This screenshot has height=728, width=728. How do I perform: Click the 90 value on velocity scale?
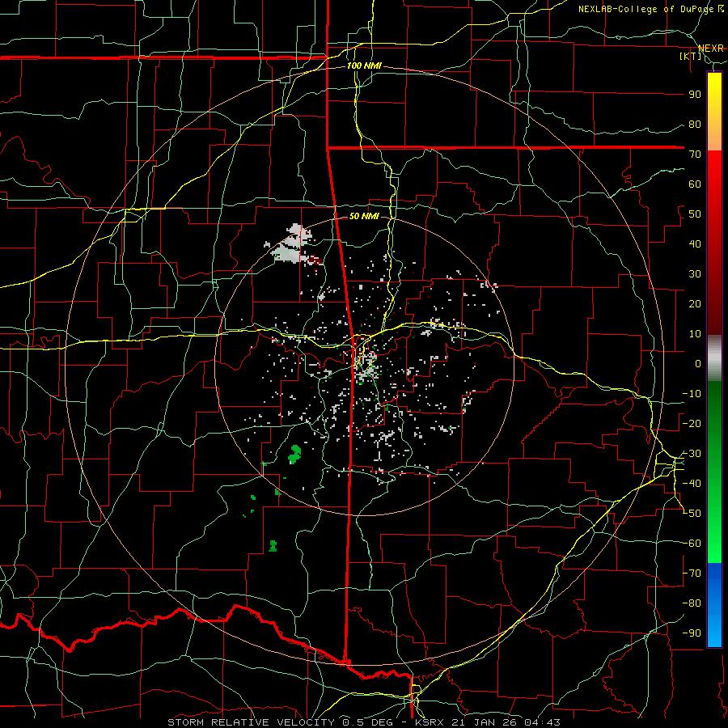[x=695, y=95]
